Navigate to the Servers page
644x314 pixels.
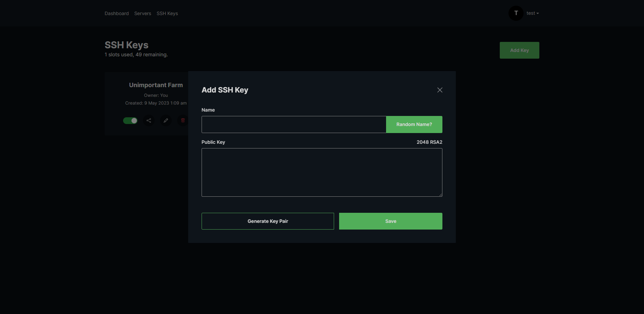click(x=143, y=13)
